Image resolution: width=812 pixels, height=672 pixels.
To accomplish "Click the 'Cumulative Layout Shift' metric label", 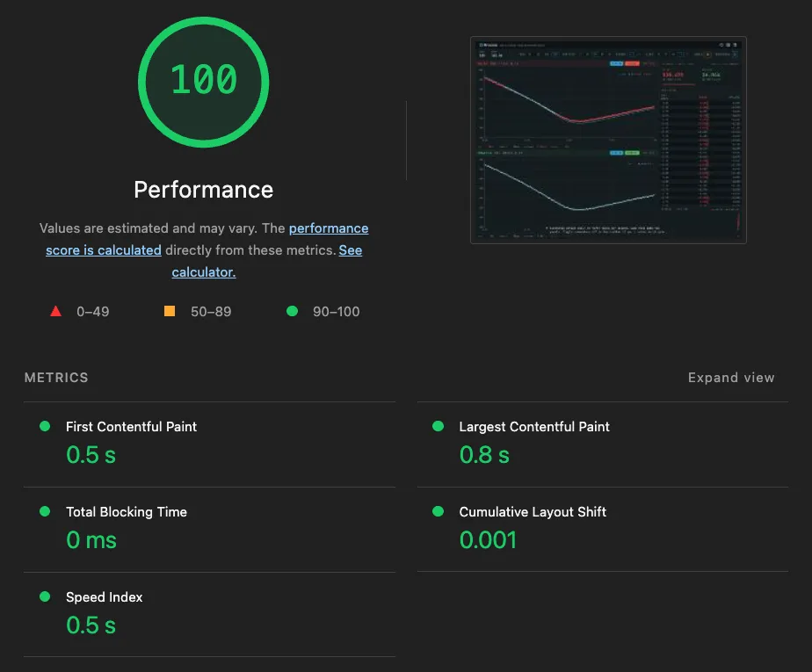I will [533, 511].
